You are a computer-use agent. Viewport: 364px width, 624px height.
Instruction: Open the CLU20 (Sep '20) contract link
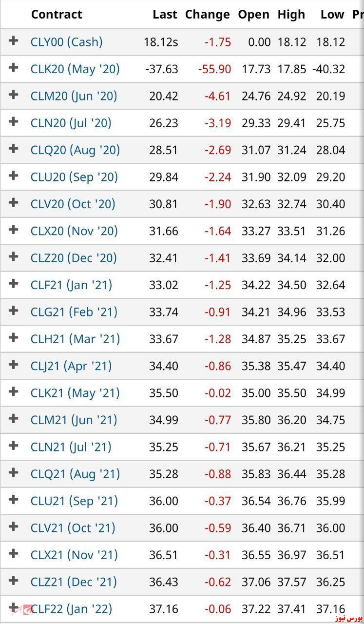pos(74,177)
